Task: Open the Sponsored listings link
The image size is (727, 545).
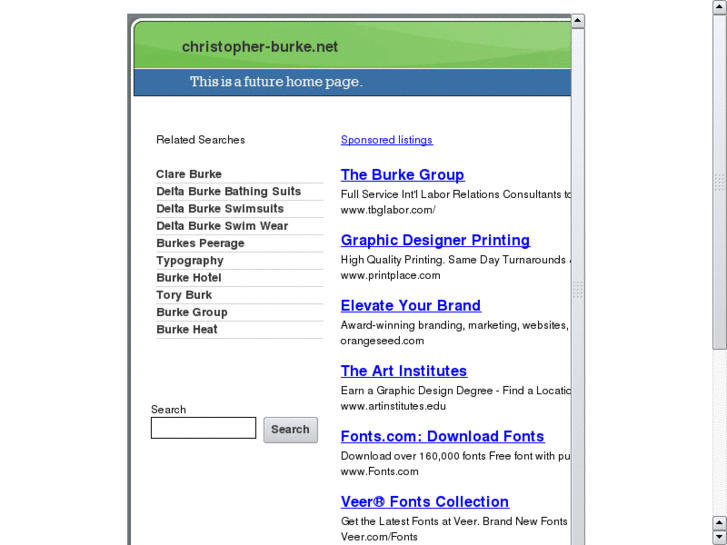Action: pyautogui.click(x=387, y=140)
